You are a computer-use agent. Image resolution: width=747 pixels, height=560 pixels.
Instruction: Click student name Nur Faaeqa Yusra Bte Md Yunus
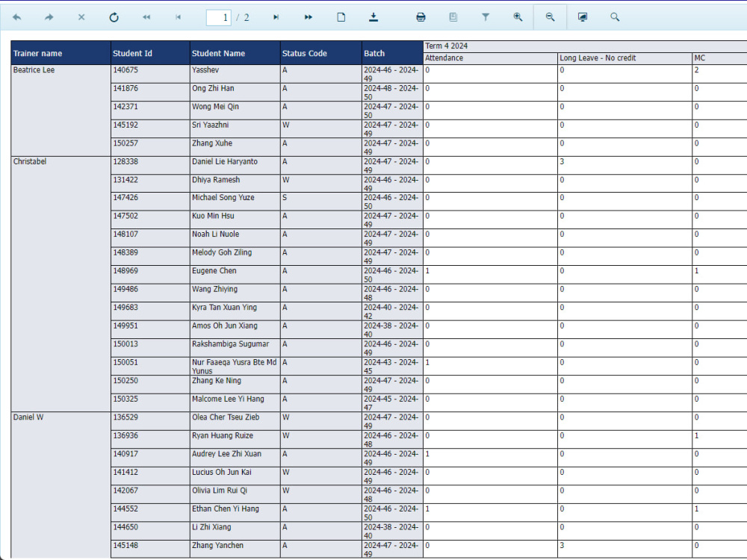(235, 367)
